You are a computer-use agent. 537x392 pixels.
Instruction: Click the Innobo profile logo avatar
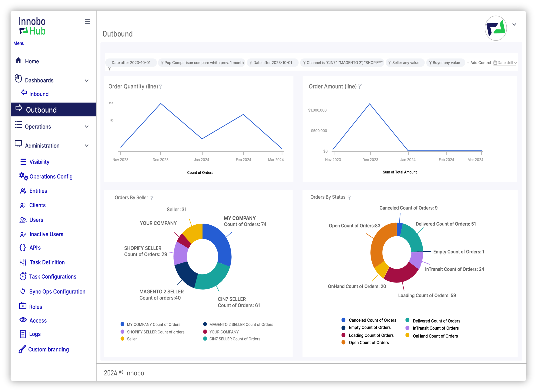coord(496,28)
